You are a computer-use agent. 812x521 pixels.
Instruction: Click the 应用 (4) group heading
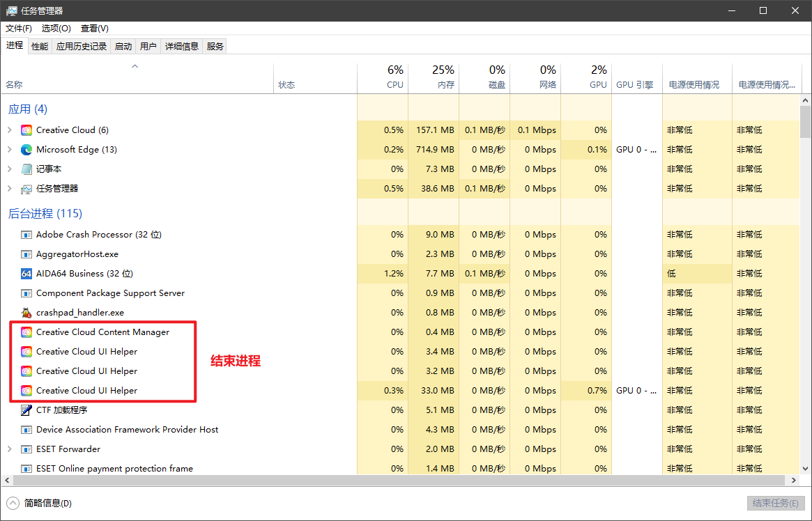(28, 109)
